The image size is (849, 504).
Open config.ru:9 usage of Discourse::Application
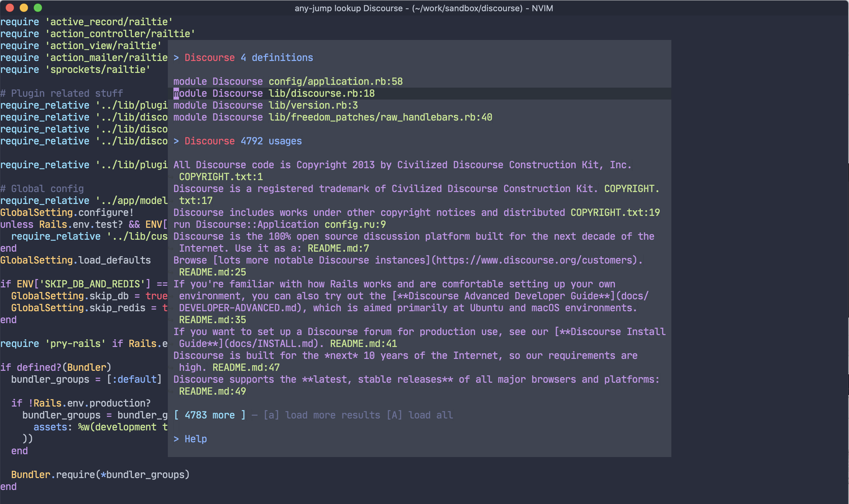[355, 224]
